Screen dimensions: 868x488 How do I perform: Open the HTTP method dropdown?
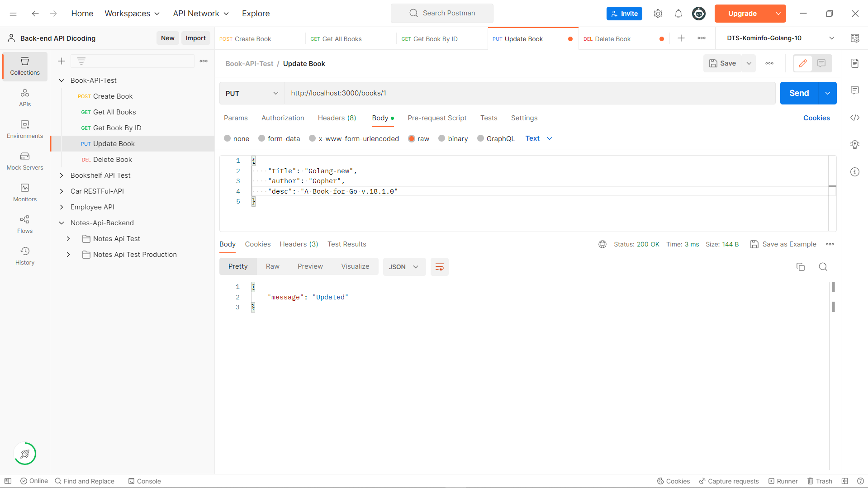pyautogui.click(x=252, y=93)
